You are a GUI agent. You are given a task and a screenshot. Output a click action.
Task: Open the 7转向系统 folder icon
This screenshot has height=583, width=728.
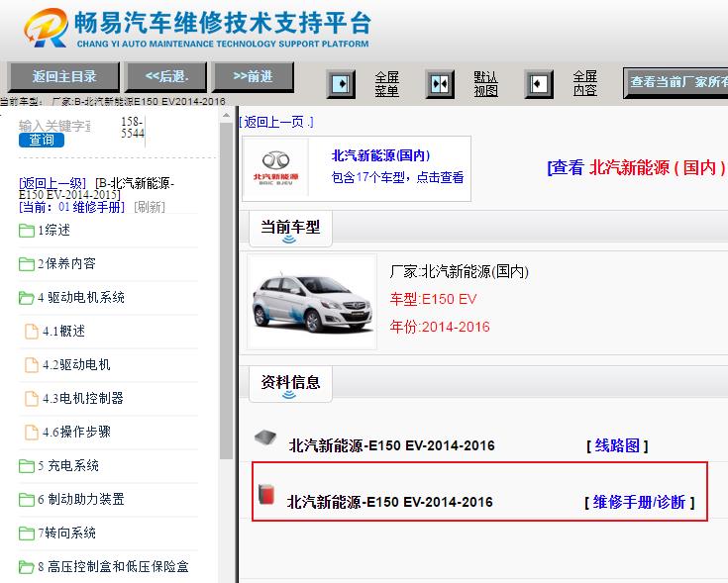click(27, 534)
